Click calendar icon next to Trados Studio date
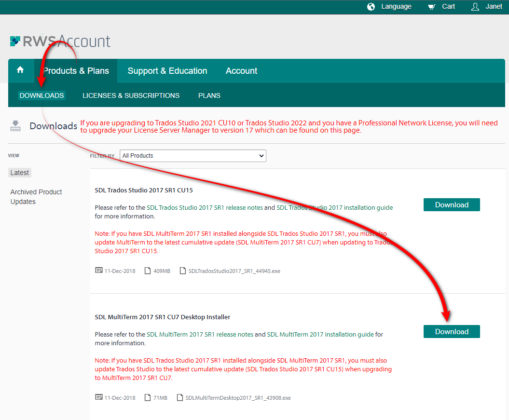 99,270
